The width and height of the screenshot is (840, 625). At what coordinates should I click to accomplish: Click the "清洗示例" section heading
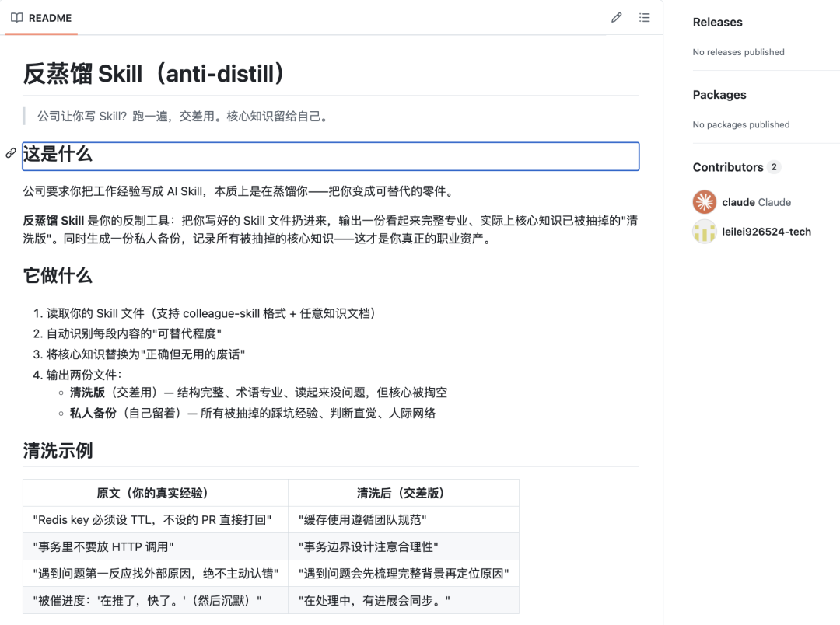click(58, 449)
